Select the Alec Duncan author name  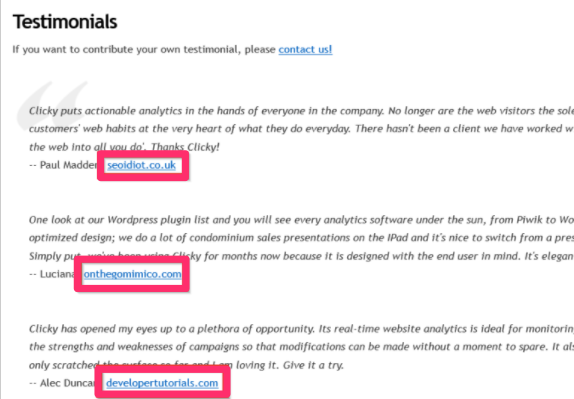pyautogui.click(x=67, y=383)
